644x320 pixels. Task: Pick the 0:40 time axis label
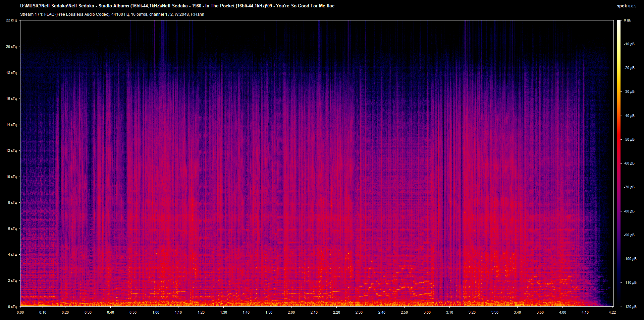click(x=110, y=312)
